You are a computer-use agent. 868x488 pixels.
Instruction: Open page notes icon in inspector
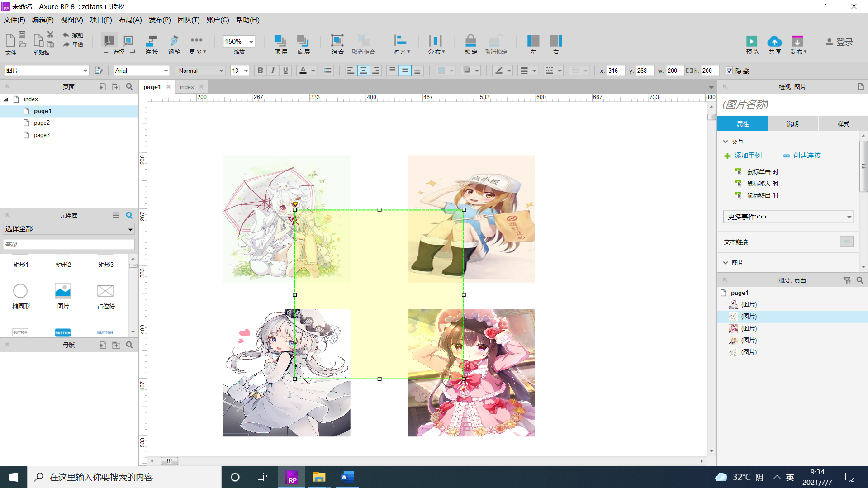click(x=860, y=87)
